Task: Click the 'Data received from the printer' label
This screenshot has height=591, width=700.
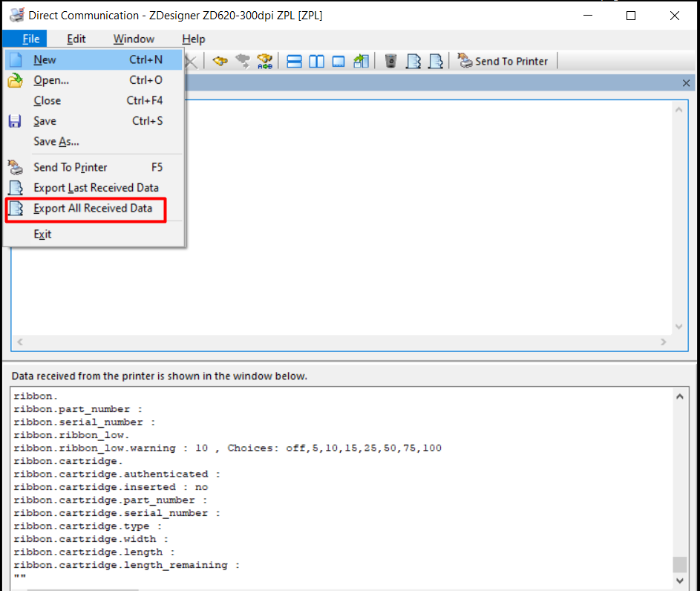Action: (x=160, y=376)
